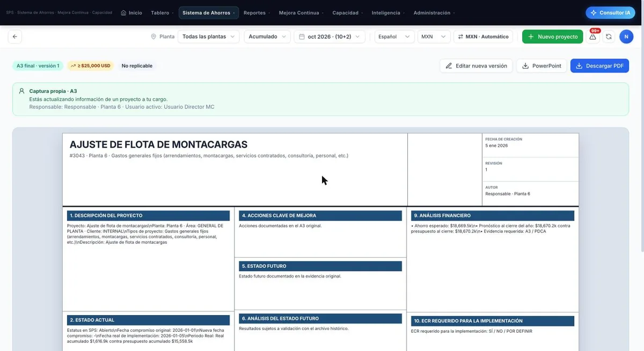This screenshot has width=644, height=351.
Task: Click the creation date 5 ene 2026
Action: point(496,145)
